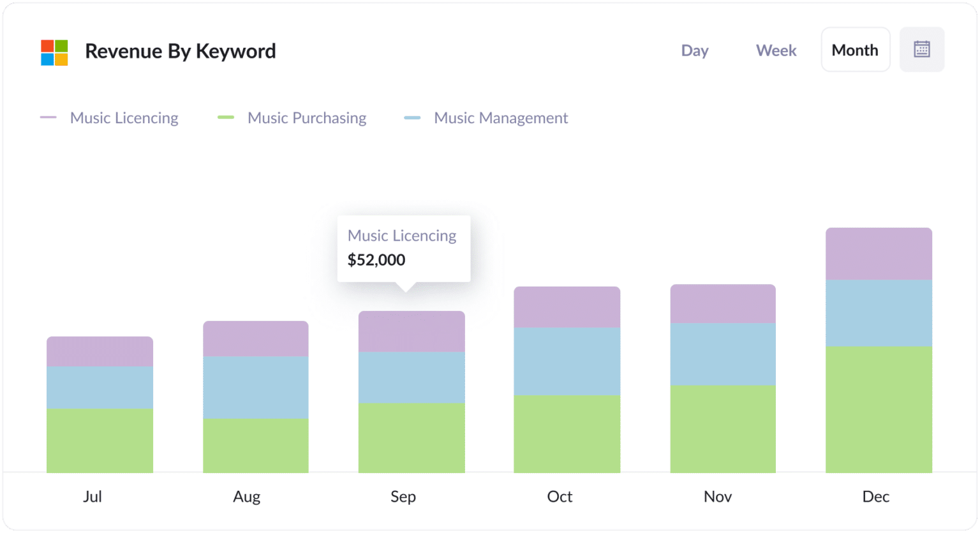
Task: Toggle the Music Management series visibility
Action: pos(500,117)
